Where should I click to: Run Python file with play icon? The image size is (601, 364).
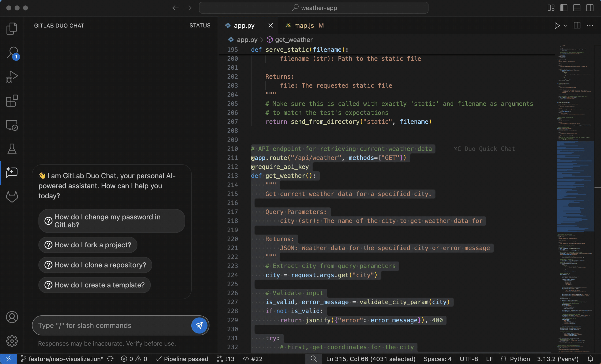pyautogui.click(x=557, y=26)
